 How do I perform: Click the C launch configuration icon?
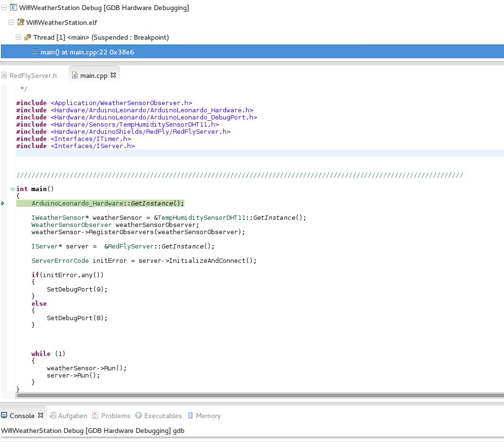13,7
